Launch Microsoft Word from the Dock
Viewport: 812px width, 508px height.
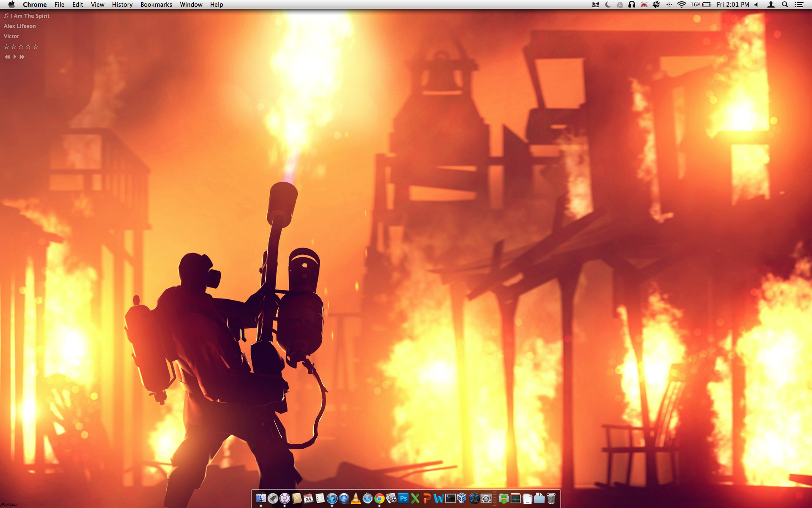(439, 499)
